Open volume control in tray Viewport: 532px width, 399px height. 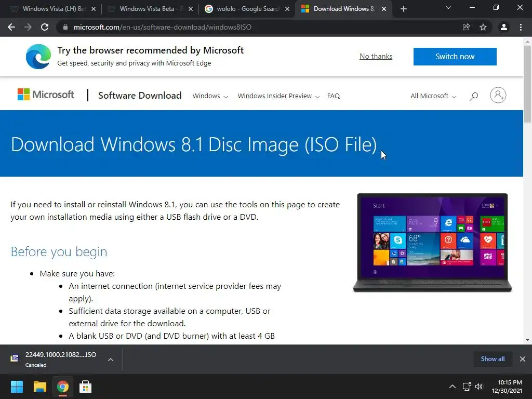click(x=478, y=387)
